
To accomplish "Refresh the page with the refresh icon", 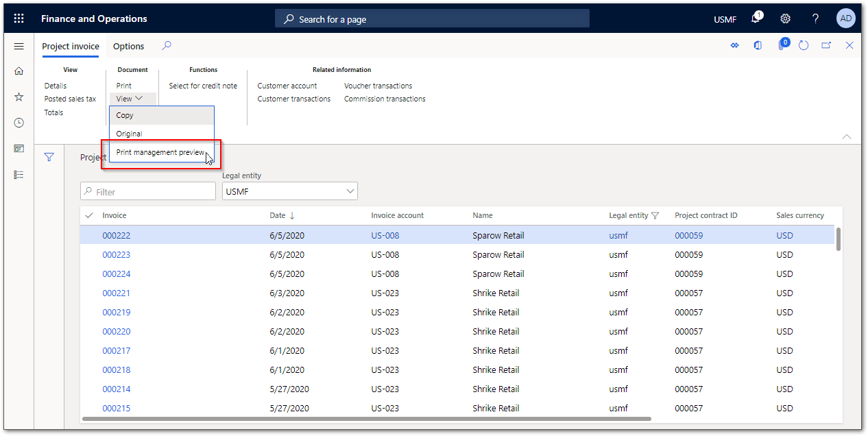I will pos(803,45).
